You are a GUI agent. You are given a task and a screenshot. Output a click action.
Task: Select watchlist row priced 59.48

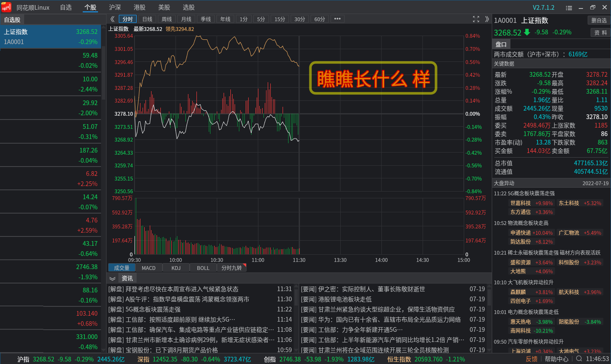point(50,61)
